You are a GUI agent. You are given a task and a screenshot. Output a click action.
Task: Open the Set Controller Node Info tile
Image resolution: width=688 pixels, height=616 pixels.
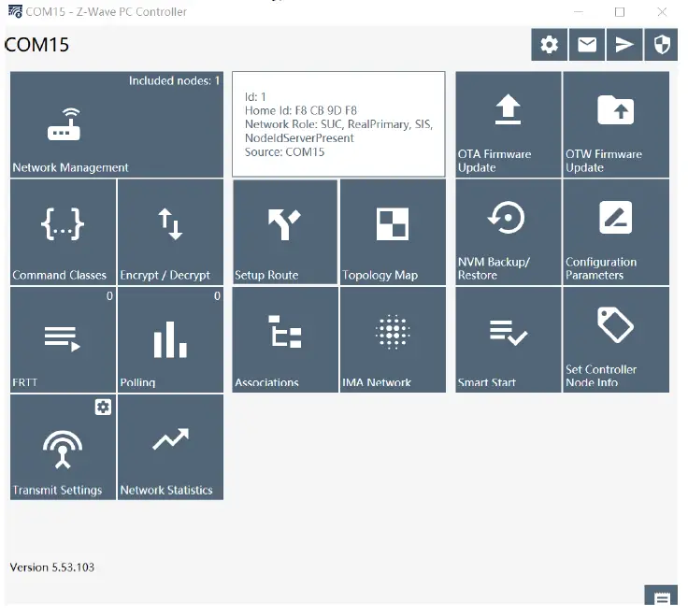tap(616, 339)
